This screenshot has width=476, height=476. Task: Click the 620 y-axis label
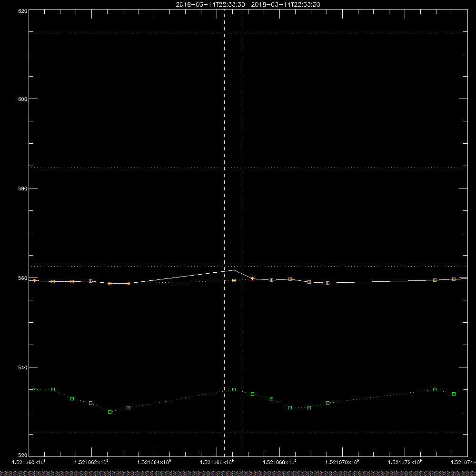click(23, 11)
